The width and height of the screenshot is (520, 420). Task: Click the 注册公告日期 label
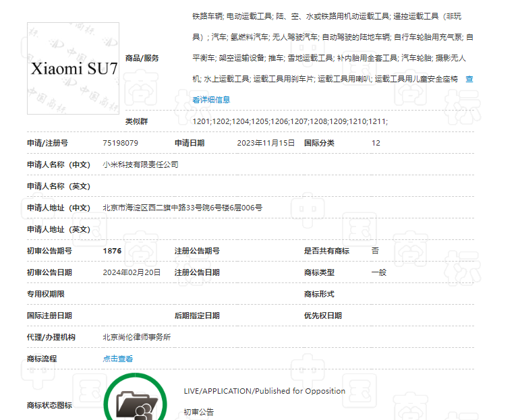pyautogui.click(x=197, y=272)
